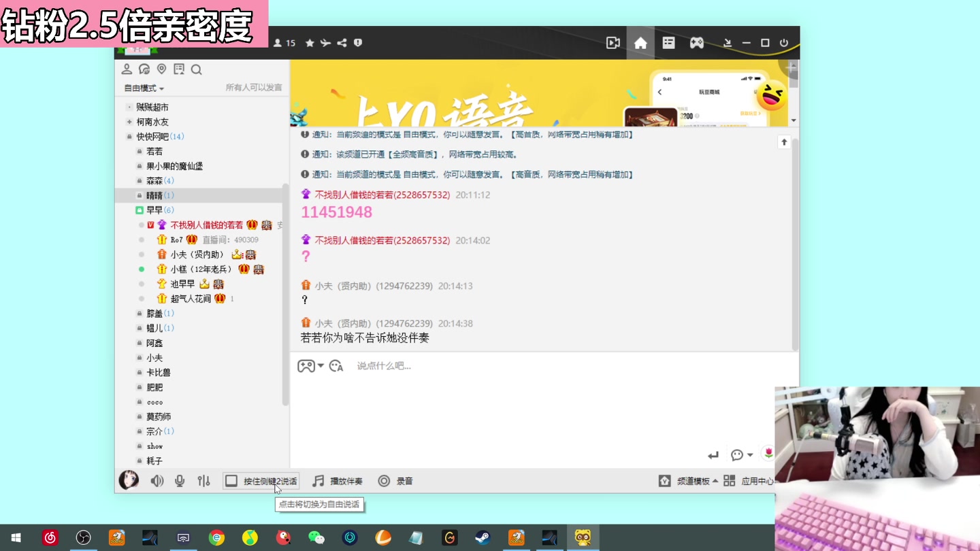Image resolution: width=980 pixels, height=551 pixels.
Task: Click the tulip gift icon near the send area
Action: pos(768,454)
